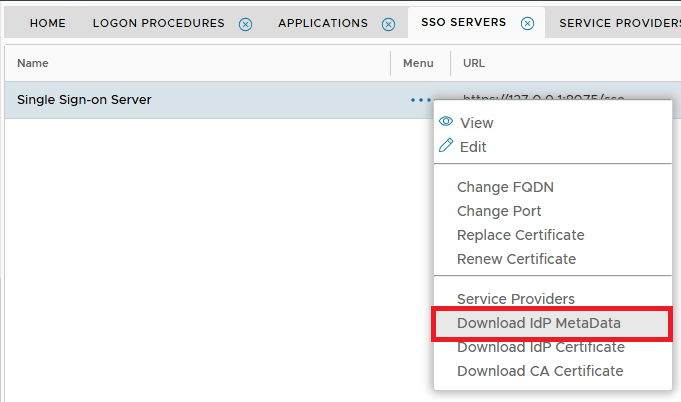
Task: Select Change FQDN from the context menu
Action: pos(505,187)
